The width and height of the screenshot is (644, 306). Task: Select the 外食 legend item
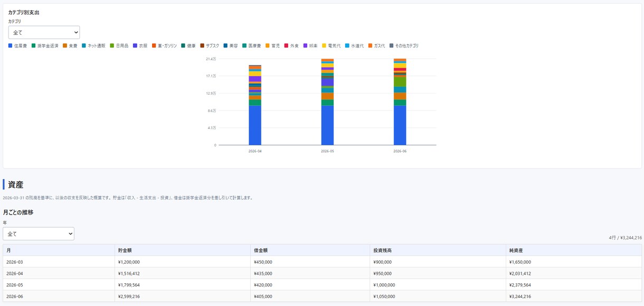pyautogui.click(x=291, y=46)
